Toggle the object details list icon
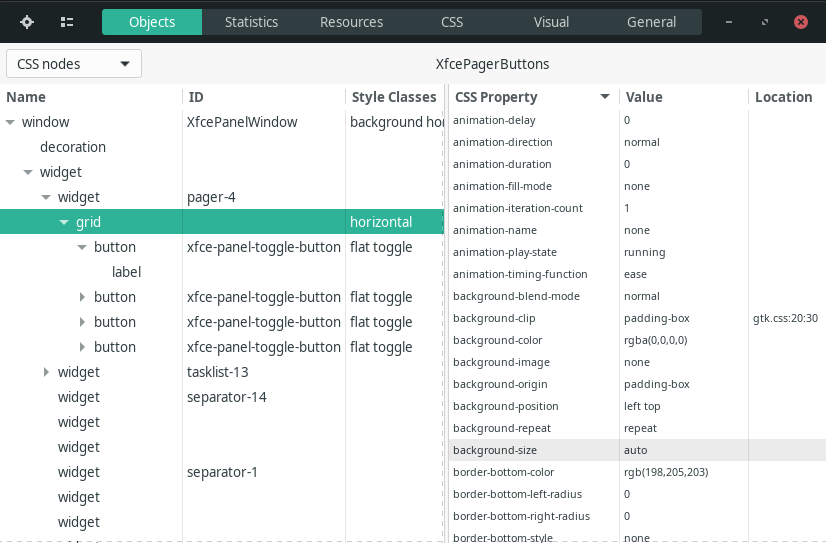826x543 pixels. (x=67, y=22)
